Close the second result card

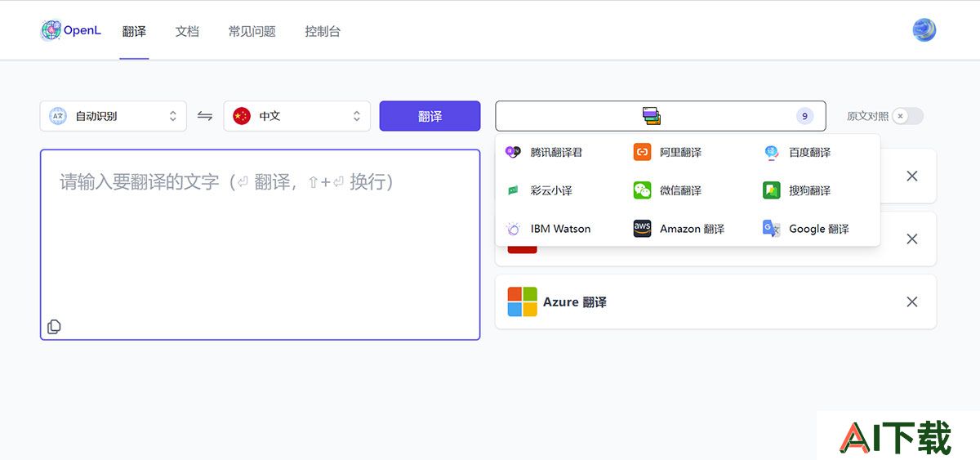(912, 239)
